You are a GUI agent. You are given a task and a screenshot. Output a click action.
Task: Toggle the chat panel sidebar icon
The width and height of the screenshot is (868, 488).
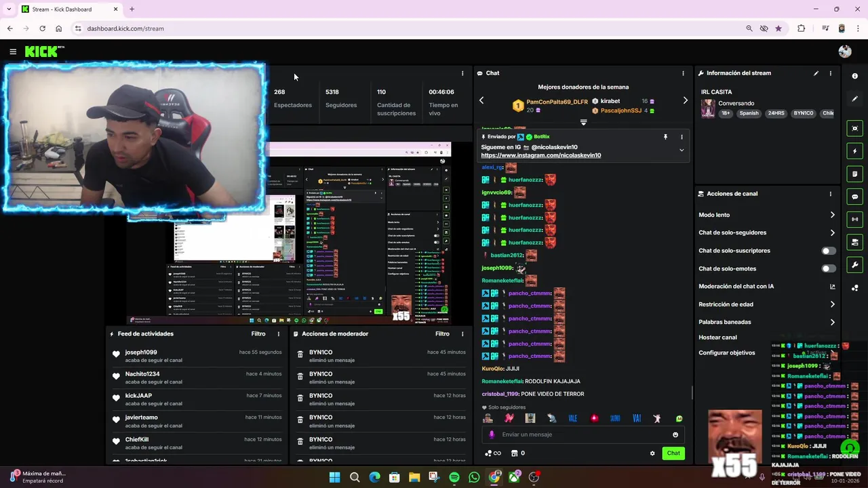click(x=854, y=197)
